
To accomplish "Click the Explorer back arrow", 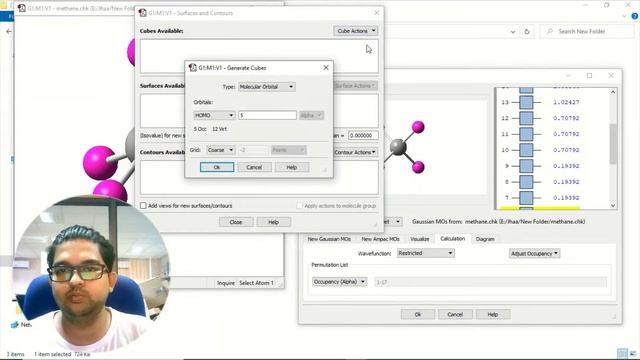I will click(9, 31).
